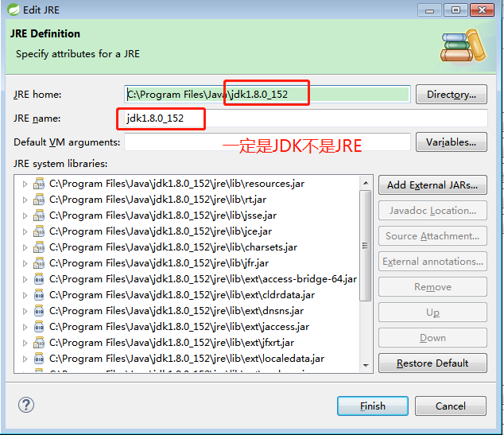Open help via the question mark icon

(x=26, y=405)
